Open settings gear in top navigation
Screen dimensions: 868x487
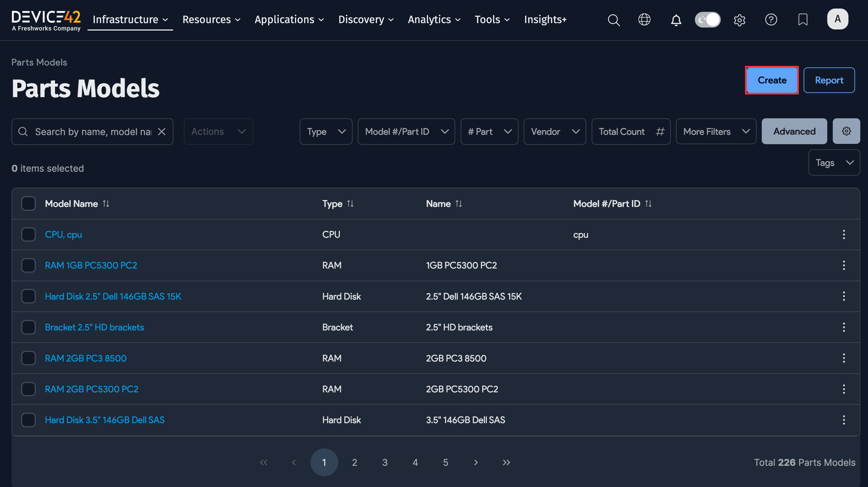(x=739, y=20)
